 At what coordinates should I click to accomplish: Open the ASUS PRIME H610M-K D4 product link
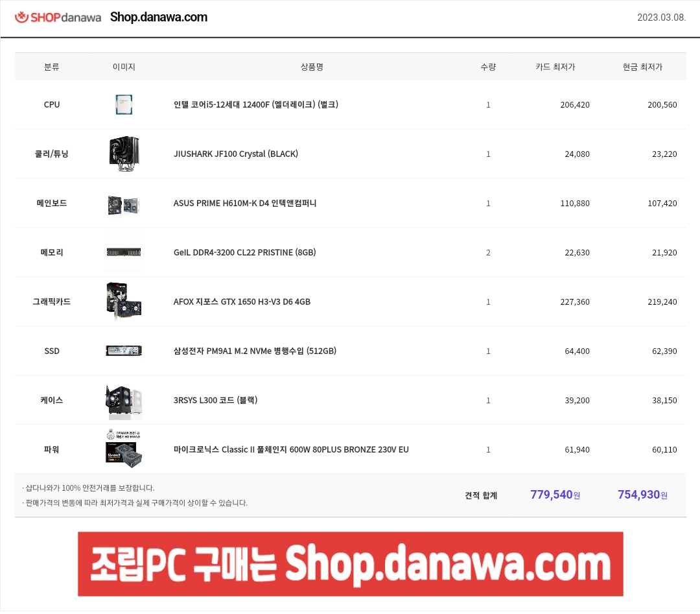244,203
